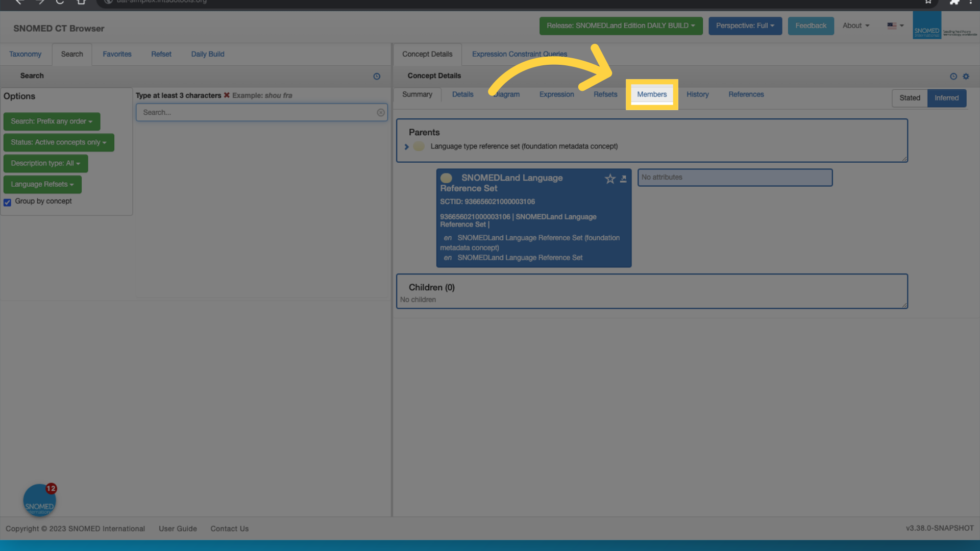The height and width of the screenshot is (551, 980).
Task: Open the language flag dropdown
Action: click(895, 26)
